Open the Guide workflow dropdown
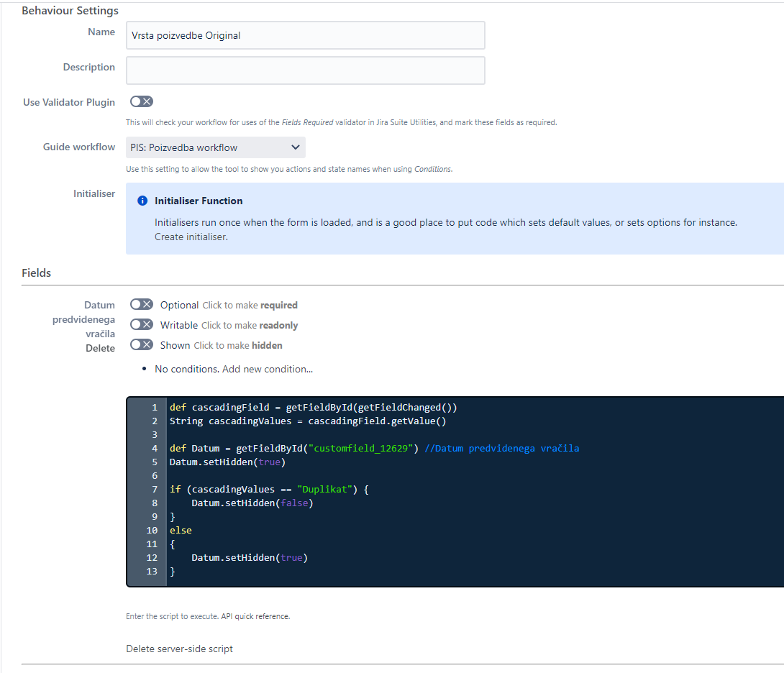Screen dimensions: 784x673 [x=216, y=147]
